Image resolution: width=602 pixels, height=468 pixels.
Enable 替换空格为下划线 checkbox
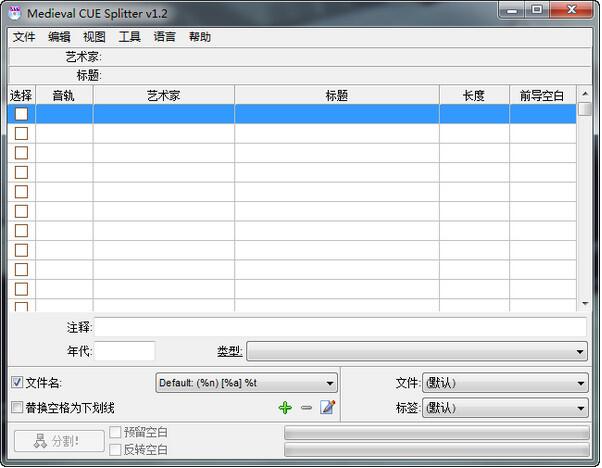(17, 407)
